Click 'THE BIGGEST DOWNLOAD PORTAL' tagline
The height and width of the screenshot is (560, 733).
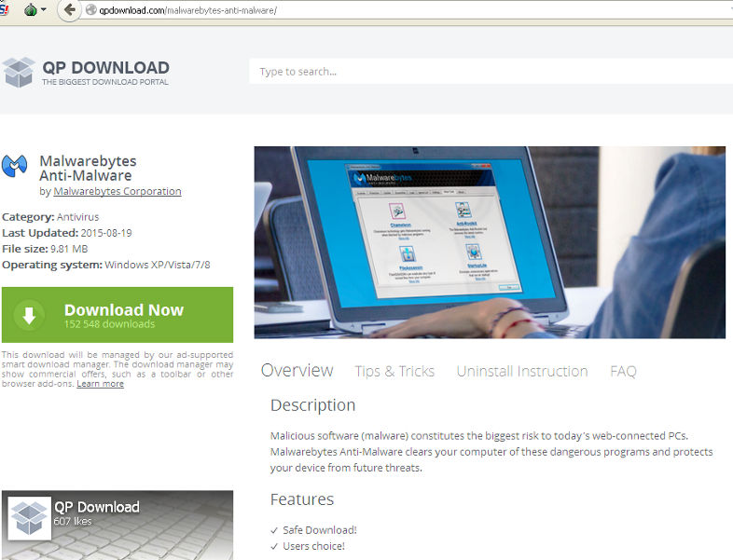pos(105,82)
